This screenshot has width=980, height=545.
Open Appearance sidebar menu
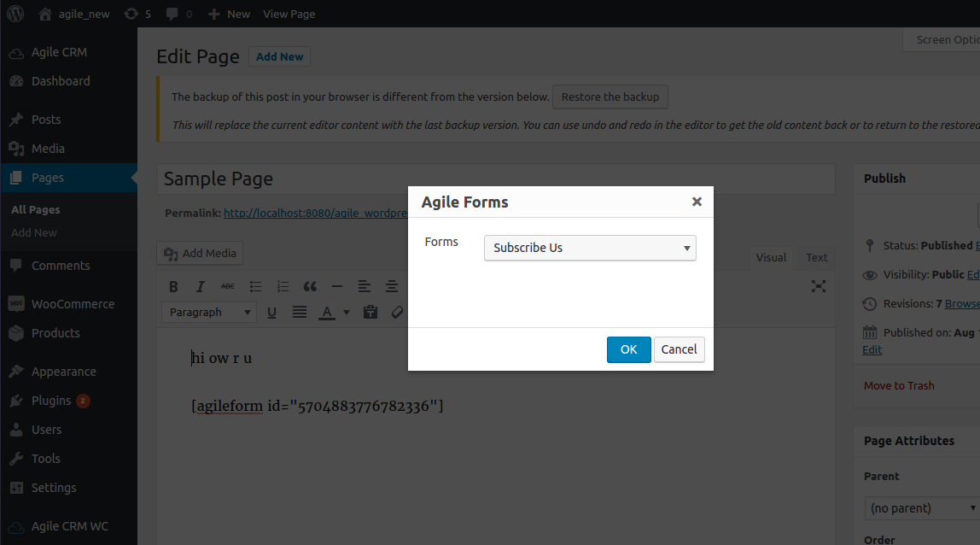pos(69,371)
